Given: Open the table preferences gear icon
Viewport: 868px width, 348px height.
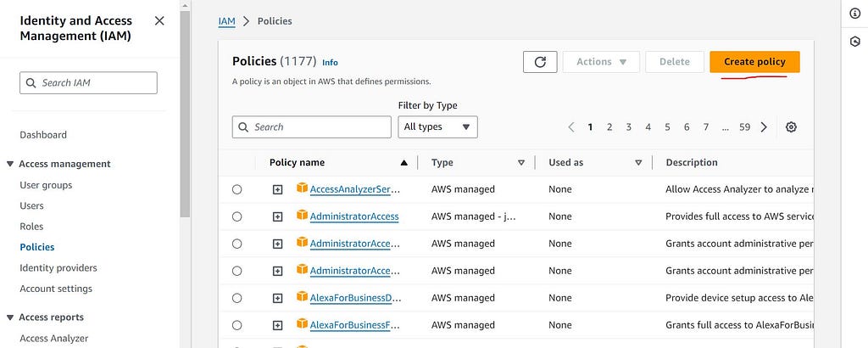Looking at the screenshot, I should tap(791, 127).
